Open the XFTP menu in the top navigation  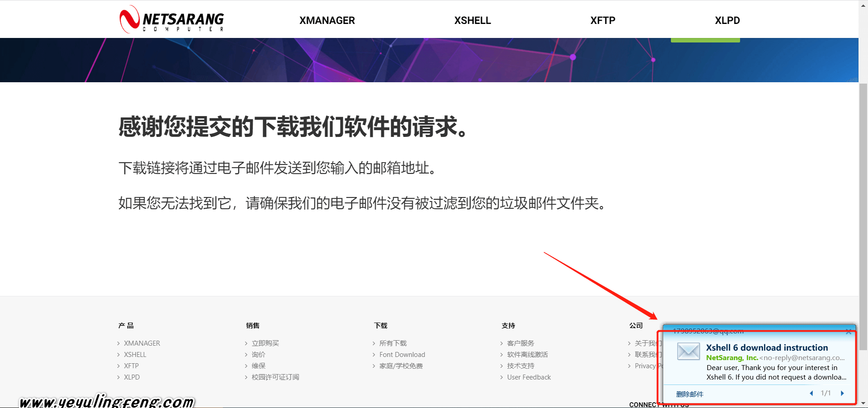point(603,20)
